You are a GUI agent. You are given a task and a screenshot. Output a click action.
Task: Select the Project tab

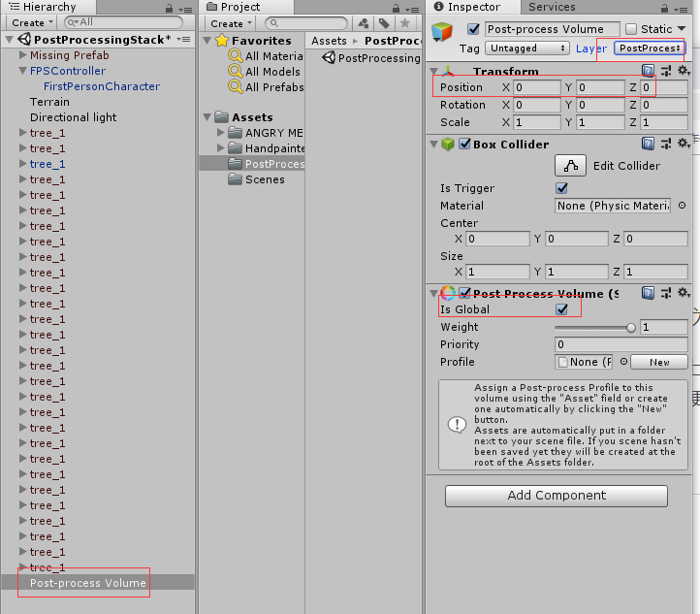[x=246, y=7]
